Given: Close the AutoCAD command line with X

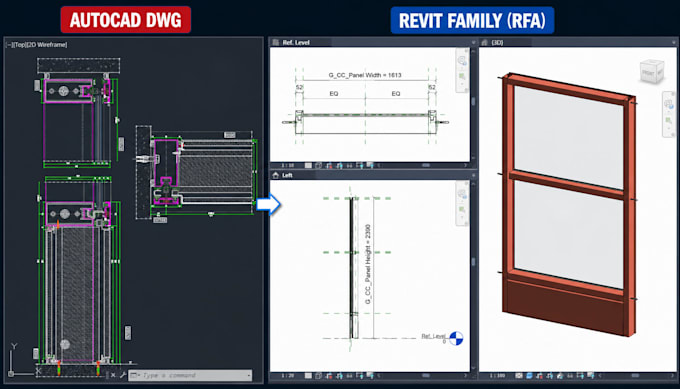Looking at the screenshot, I should tap(113, 375).
